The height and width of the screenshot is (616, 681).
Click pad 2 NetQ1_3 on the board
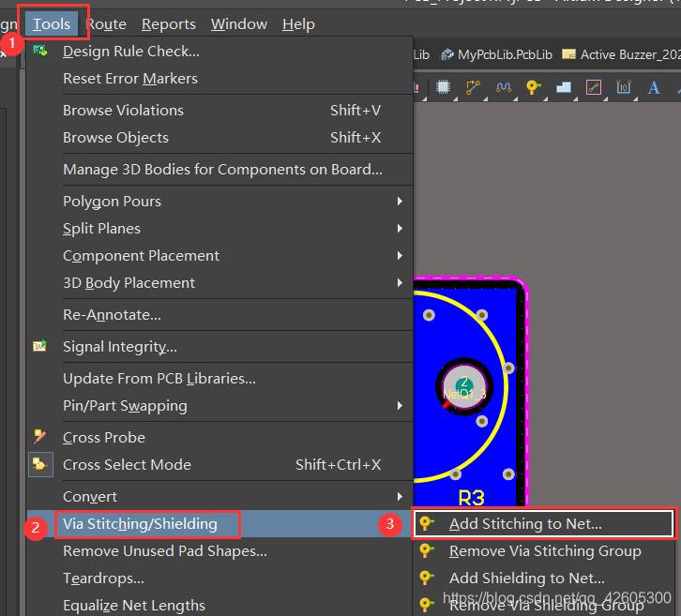[x=464, y=386]
